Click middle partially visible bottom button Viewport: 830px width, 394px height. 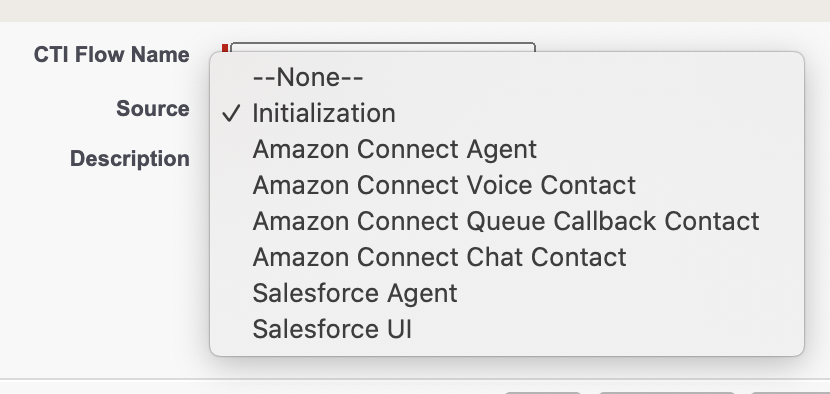(x=666, y=392)
